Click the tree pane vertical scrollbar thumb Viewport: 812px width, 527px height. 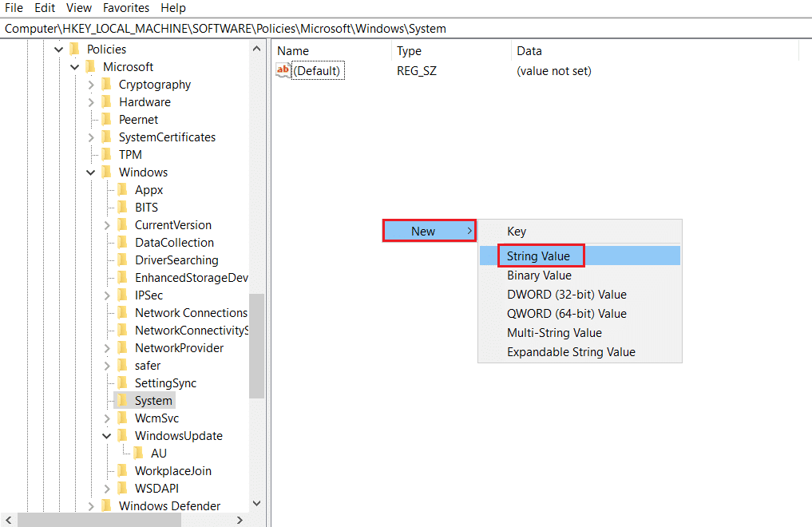tap(256, 346)
